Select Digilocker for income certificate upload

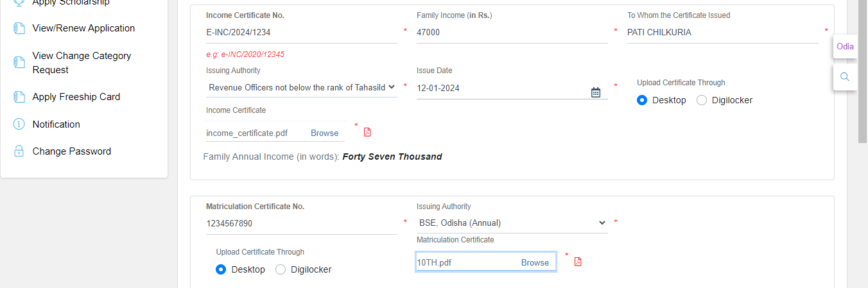(x=702, y=100)
